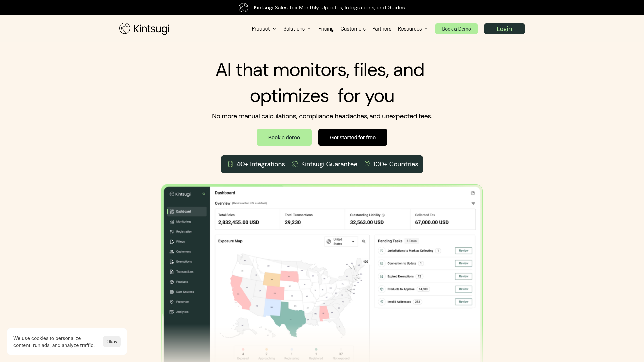This screenshot has width=644, height=362.
Task: Click the 40+ Integrations text
Action: tap(261, 164)
